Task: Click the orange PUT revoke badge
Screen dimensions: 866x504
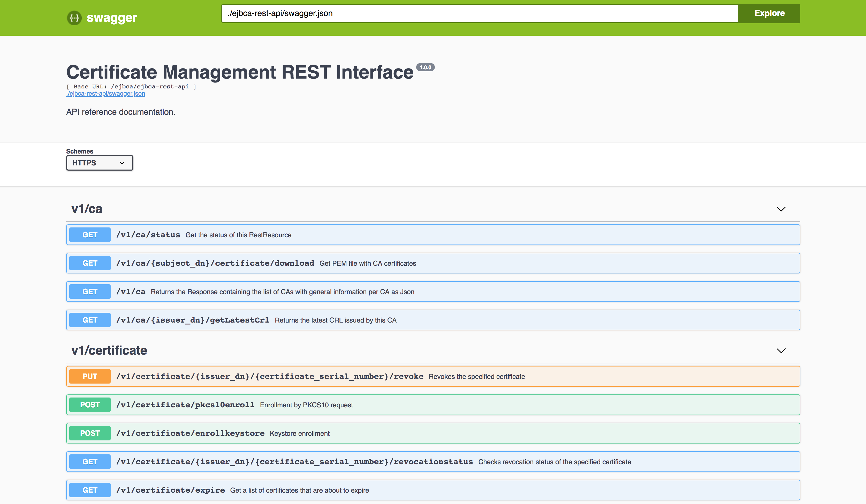Action: tap(90, 376)
